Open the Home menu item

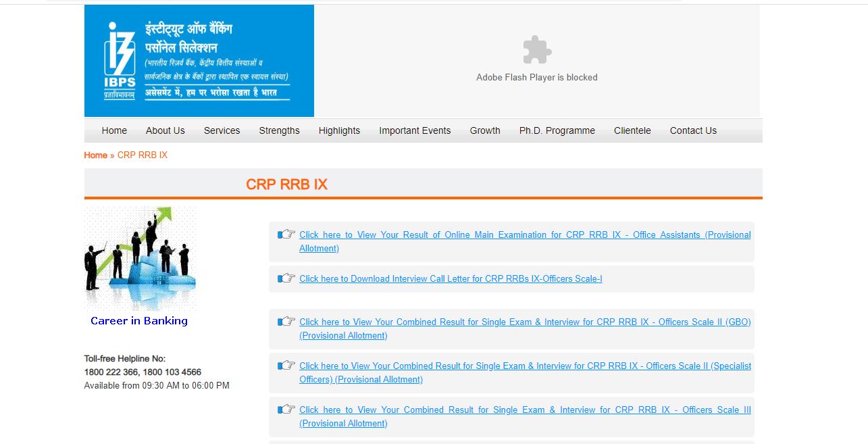pos(114,130)
